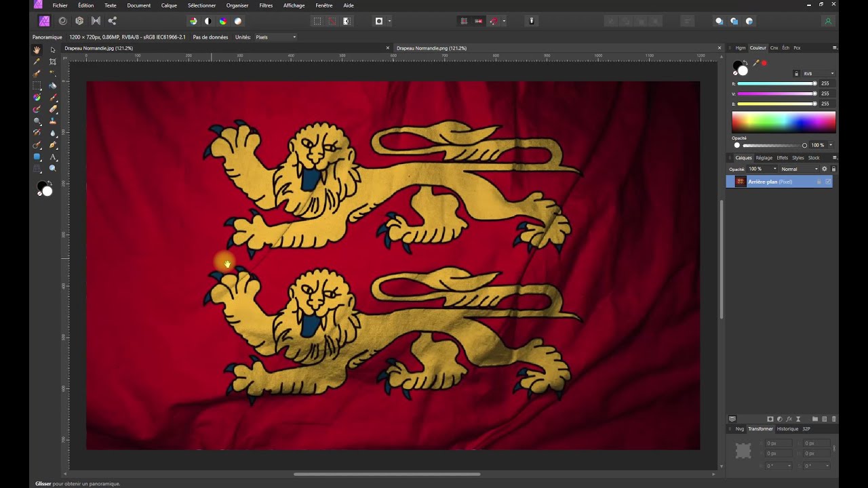Open the layer settings gear button
This screenshot has height=488, width=868.
point(825,169)
